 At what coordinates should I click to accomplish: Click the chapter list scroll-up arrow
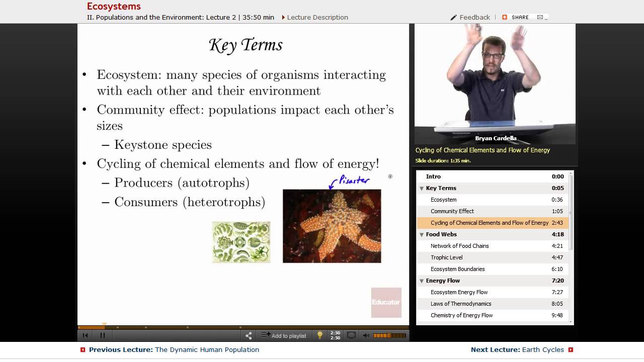click(x=571, y=173)
